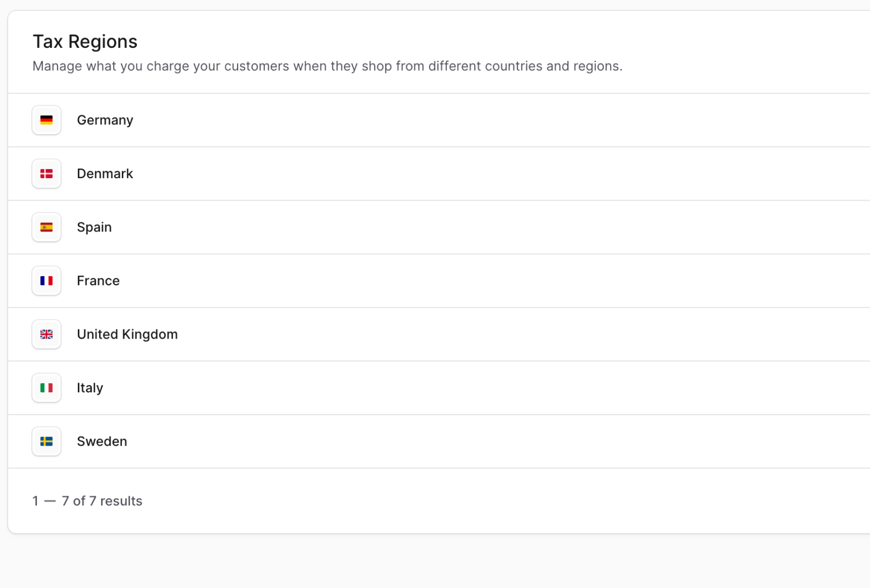The height and width of the screenshot is (588, 870).
Task: Open the United Kingdom tax region
Action: 381,334
